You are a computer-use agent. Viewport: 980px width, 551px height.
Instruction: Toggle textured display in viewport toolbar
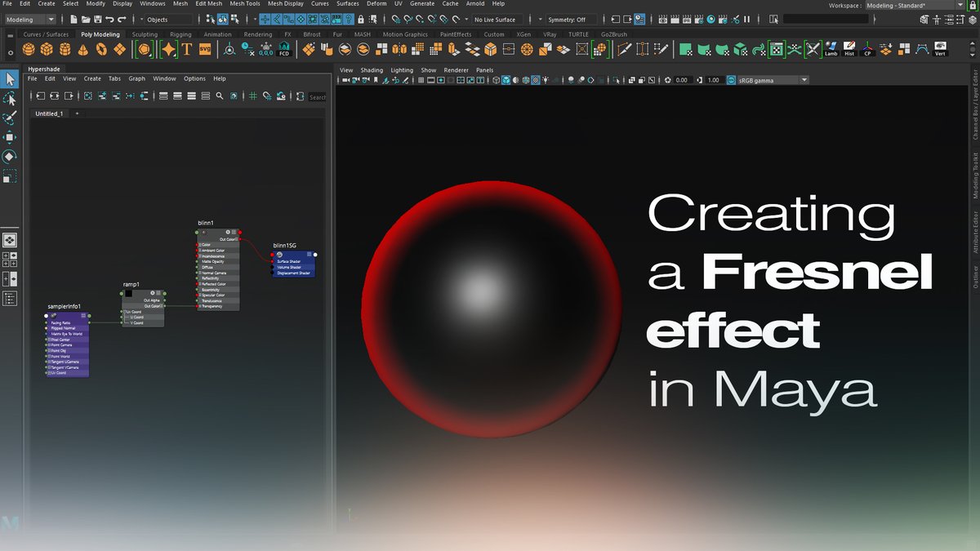[x=535, y=80]
